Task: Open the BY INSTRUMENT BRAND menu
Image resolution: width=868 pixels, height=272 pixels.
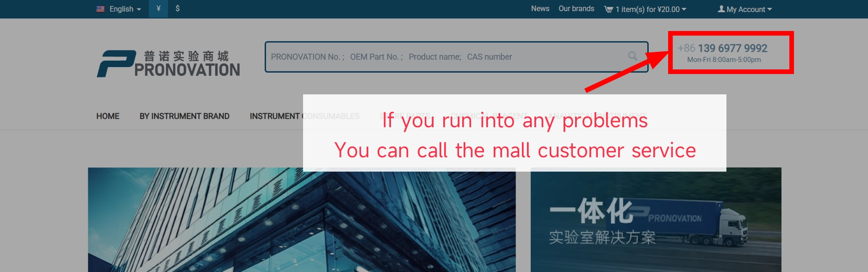Action: tap(185, 116)
